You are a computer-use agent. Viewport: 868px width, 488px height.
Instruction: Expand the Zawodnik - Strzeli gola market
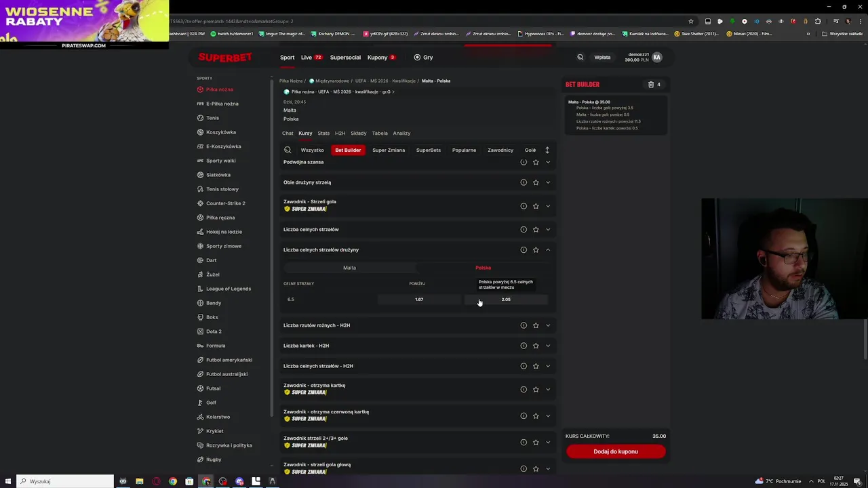(x=548, y=205)
